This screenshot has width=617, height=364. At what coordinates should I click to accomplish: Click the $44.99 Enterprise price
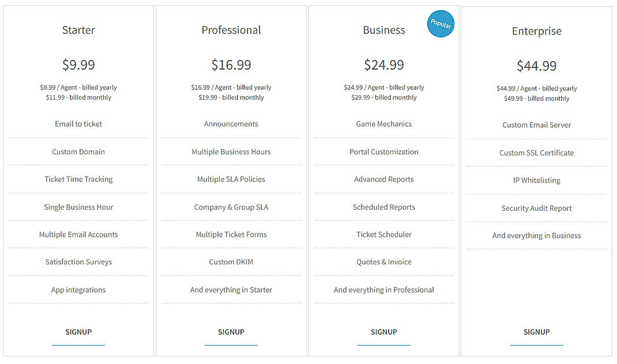tap(536, 66)
